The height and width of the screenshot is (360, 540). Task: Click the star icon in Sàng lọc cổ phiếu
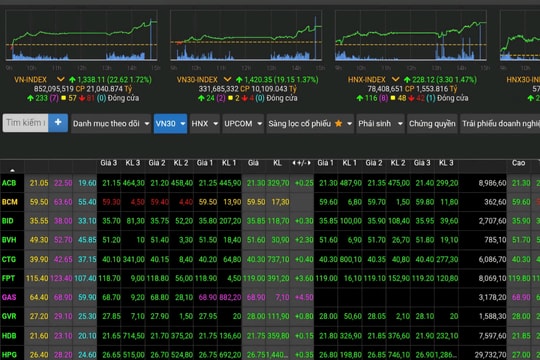tap(339, 123)
